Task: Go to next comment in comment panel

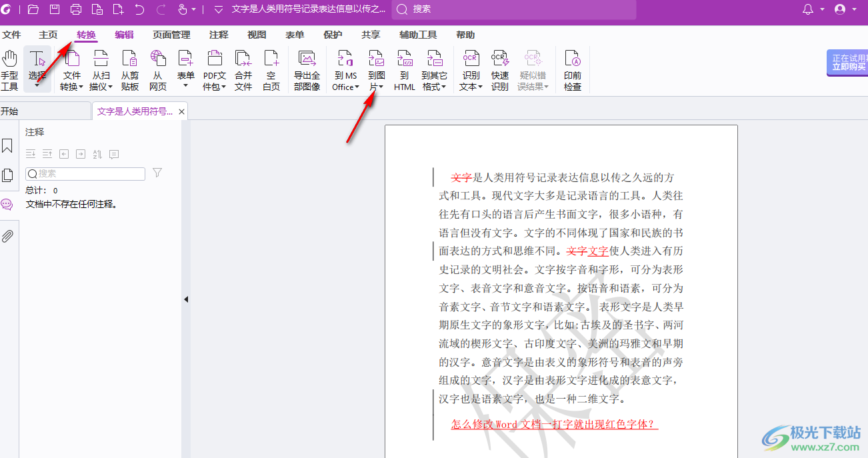Action: point(81,154)
